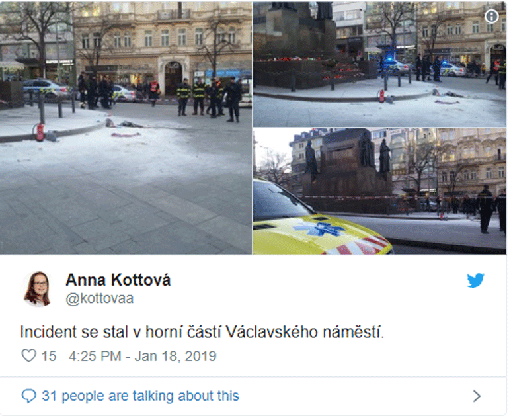The width and height of the screenshot is (509, 420).
Task: Click the Anna Kottová display name
Action: tap(118, 280)
